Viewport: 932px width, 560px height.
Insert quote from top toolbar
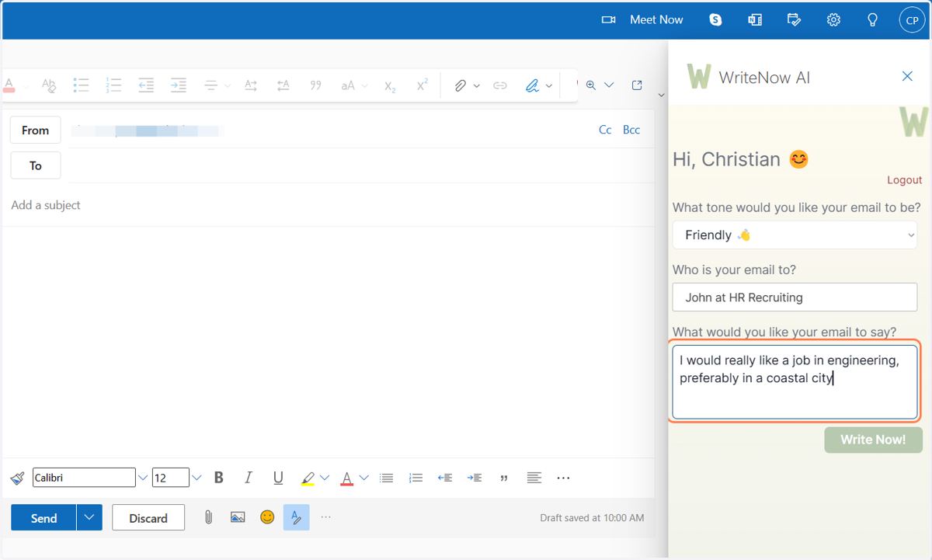(315, 85)
